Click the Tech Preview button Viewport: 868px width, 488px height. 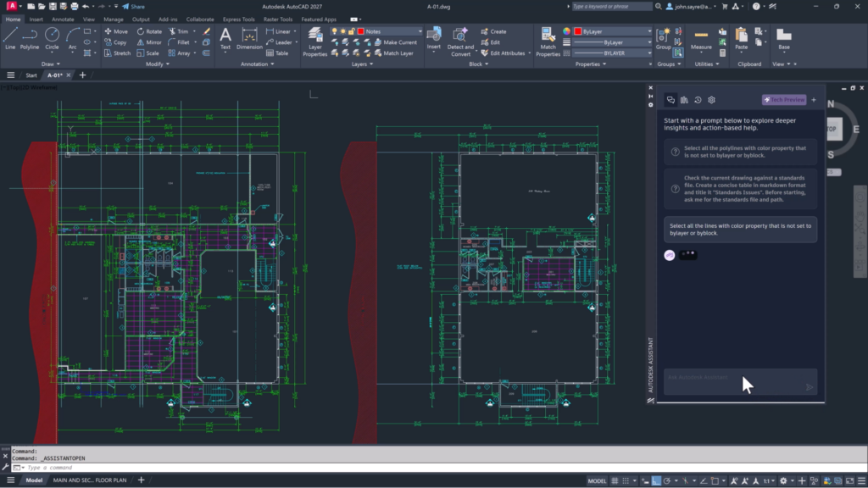tap(784, 100)
